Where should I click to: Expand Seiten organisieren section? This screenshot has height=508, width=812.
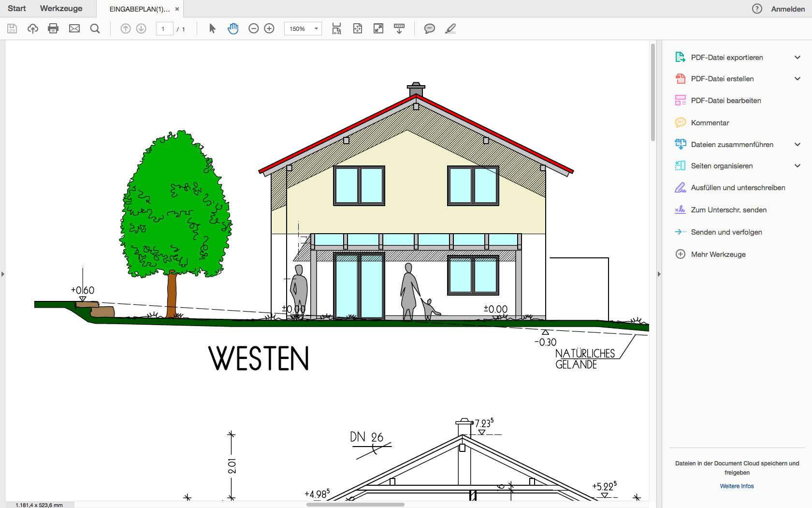tap(797, 166)
